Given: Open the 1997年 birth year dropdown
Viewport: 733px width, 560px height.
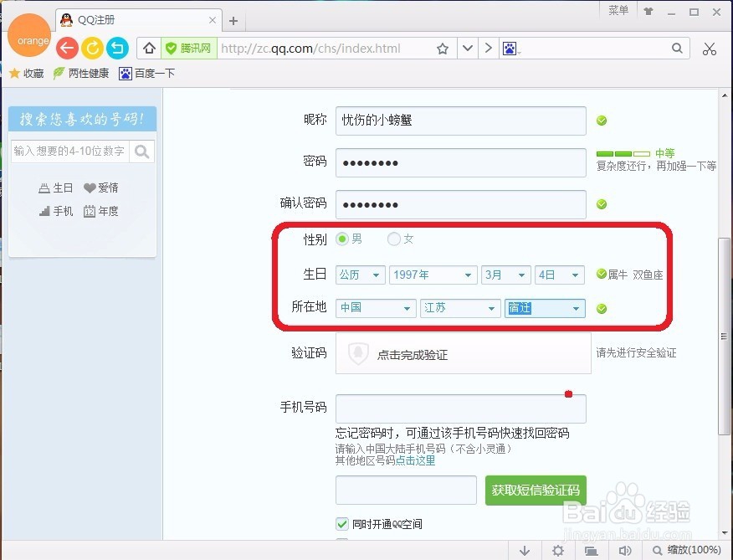Looking at the screenshot, I should [x=433, y=274].
